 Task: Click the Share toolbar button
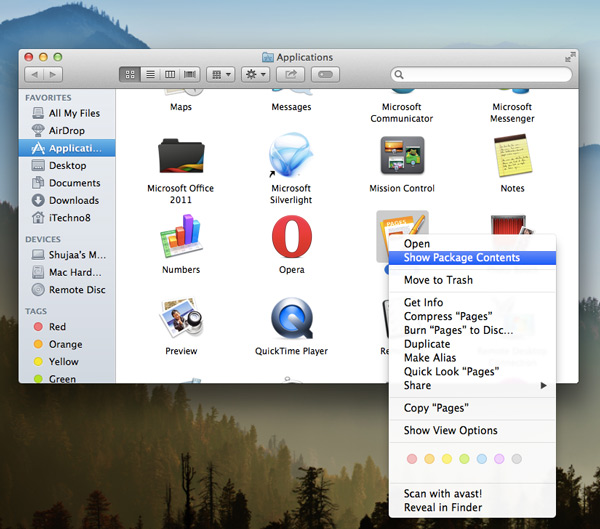[x=290, y=75]
